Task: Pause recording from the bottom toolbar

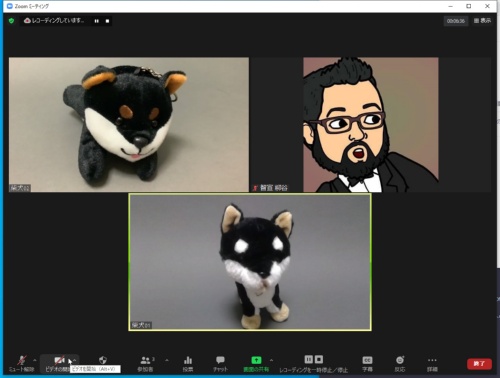Action: [x=309, y=359]
